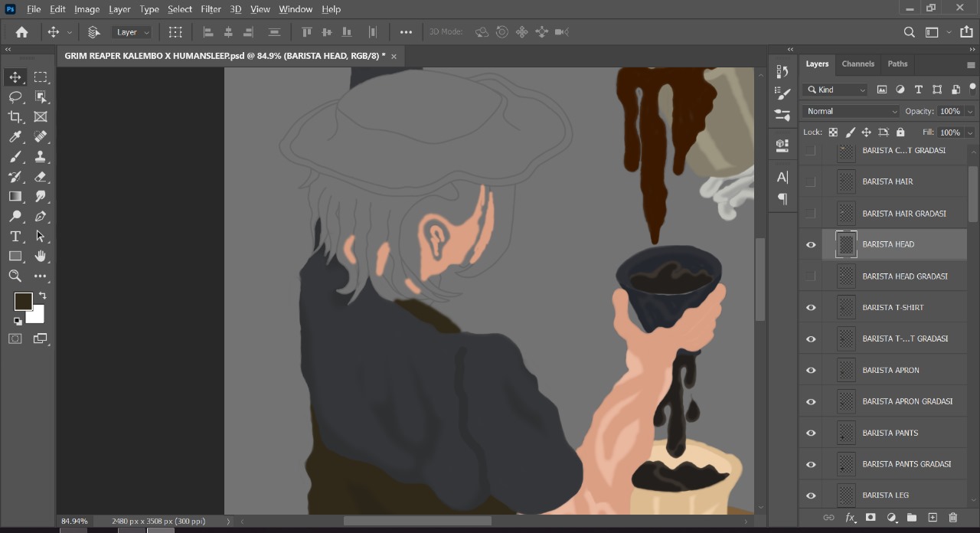Select the Hand tool

tap(41, 257)
